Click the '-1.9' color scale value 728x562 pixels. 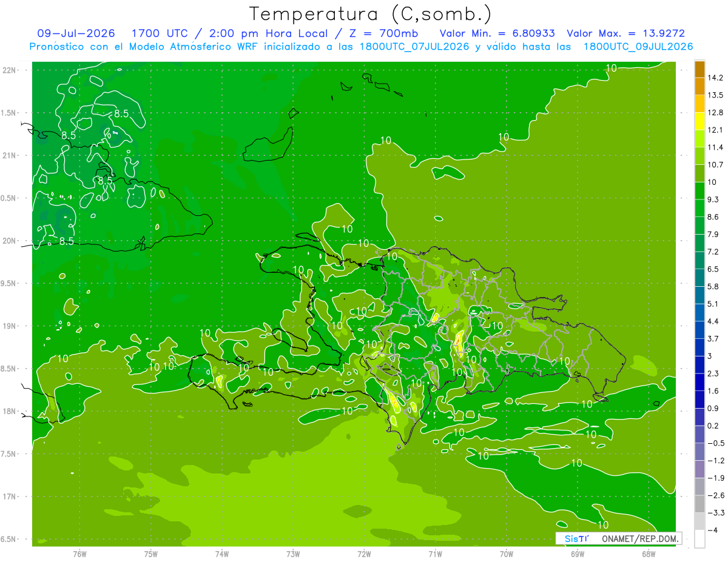click(x=715, y=478)
